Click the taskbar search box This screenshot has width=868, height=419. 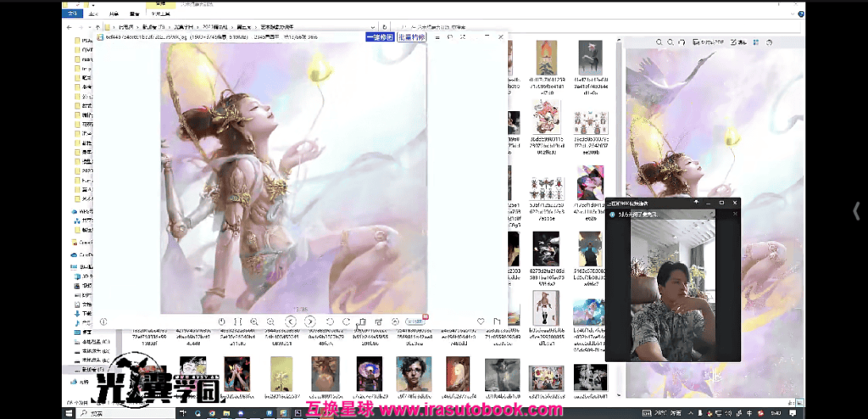pos(125,413)
